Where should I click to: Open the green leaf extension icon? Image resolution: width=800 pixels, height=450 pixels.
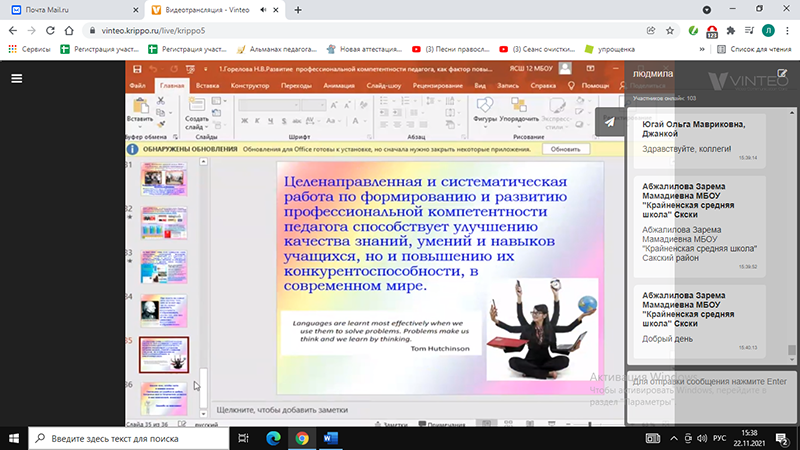coord(693,31)
